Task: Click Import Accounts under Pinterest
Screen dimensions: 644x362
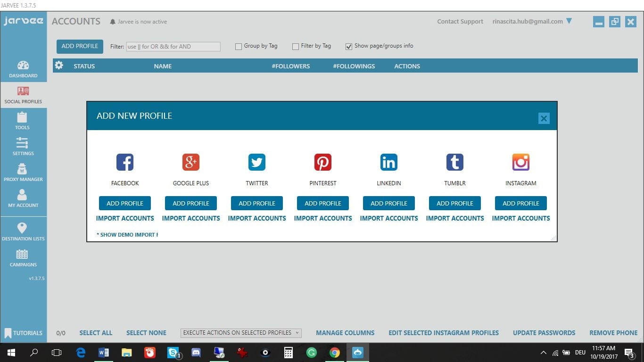Action: click(323, 218)
